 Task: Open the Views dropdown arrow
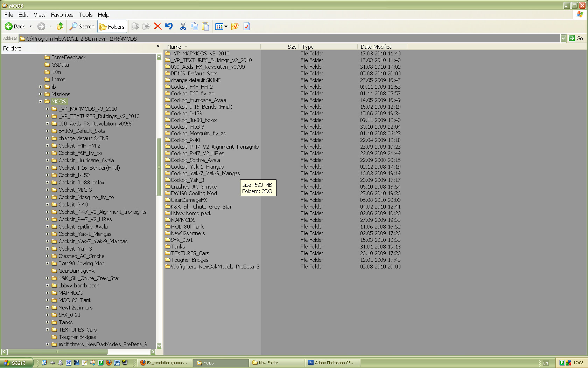click(x=226, y=27)
